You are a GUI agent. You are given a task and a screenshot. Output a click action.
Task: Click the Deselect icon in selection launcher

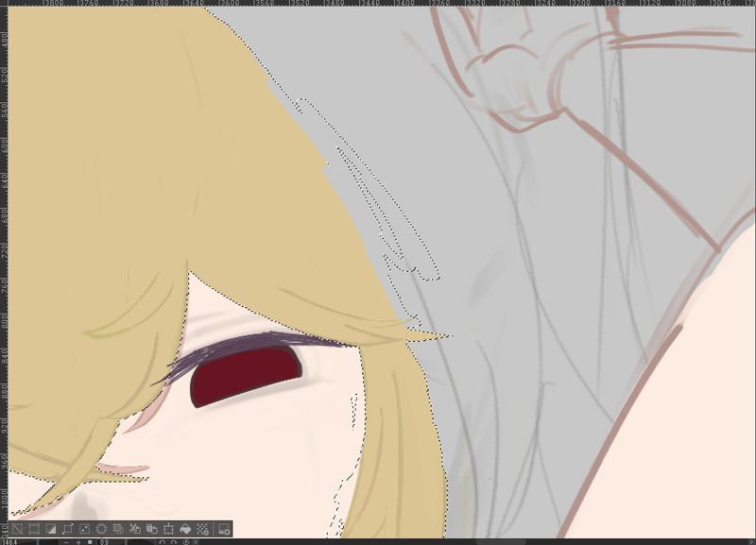(17, 529)
